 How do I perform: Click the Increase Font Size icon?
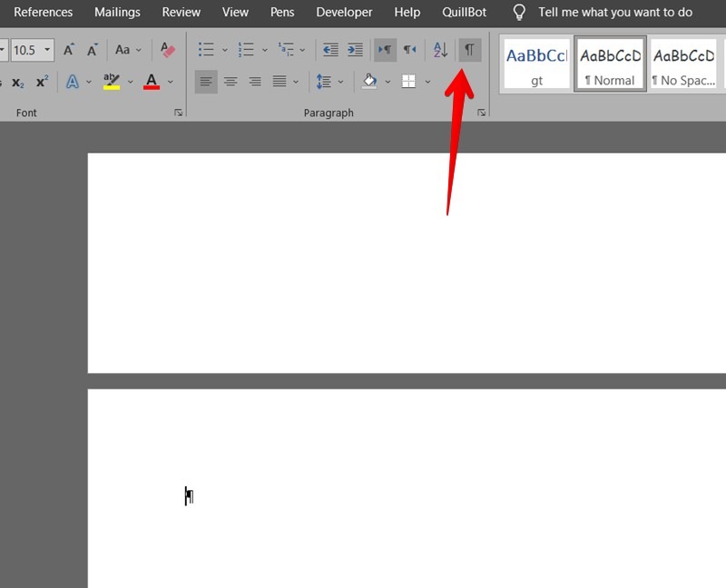68,50
